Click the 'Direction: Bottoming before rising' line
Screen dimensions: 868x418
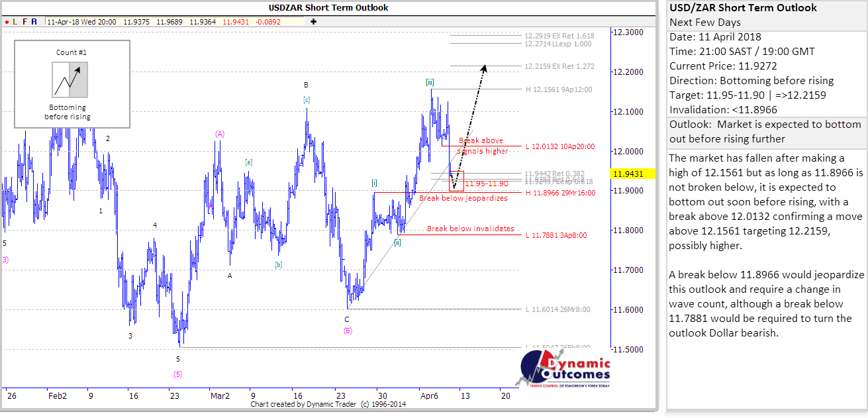tap(751, 81)
